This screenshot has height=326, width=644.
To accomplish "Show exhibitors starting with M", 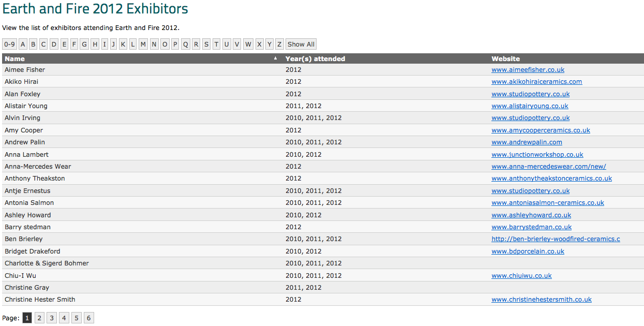I will pyautogui.click(x=143, y=45).
